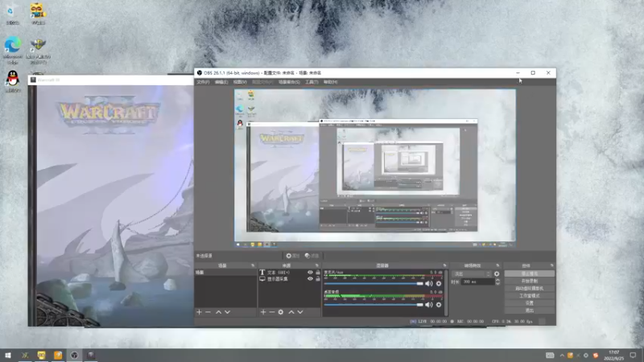Move source up in Sources toolbar
This screenshot has width=644, height=362.
291,312
